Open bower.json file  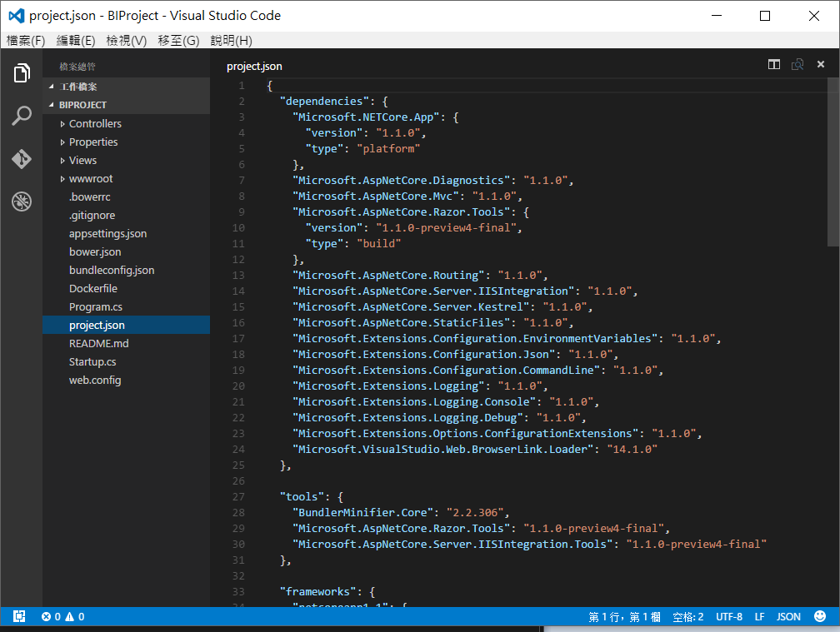126,251
